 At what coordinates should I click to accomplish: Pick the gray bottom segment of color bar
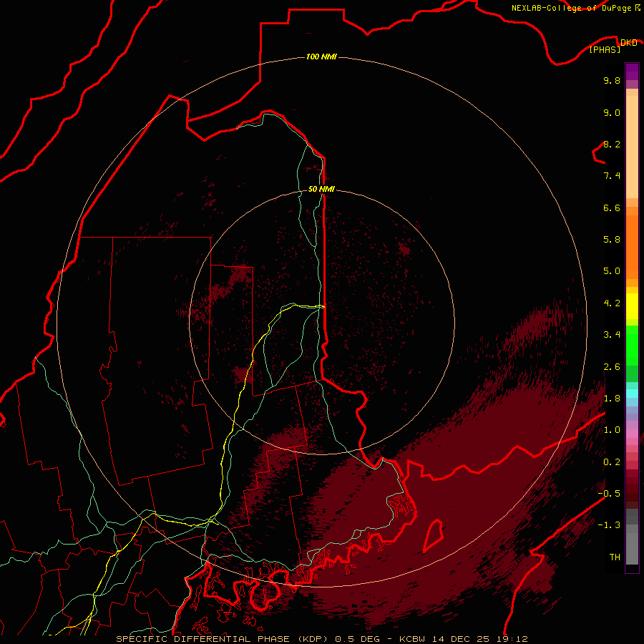tap(632, 550)
